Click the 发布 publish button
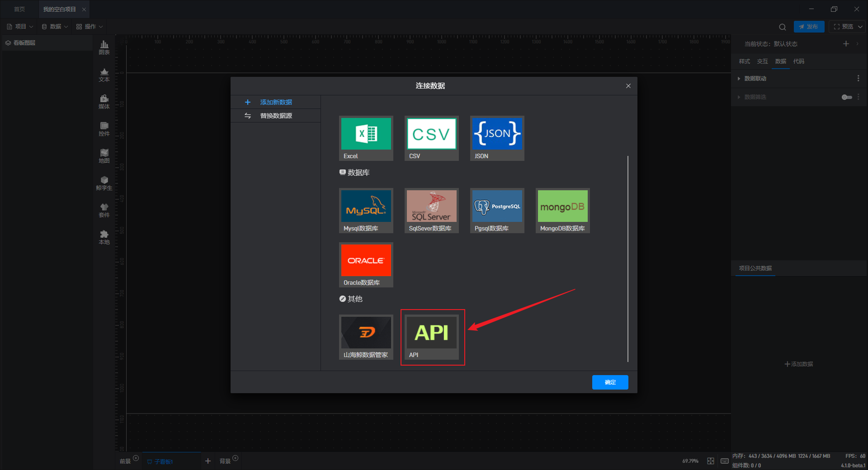The width and height of the screenshot is (868, 470). click(x=808, y=27)
